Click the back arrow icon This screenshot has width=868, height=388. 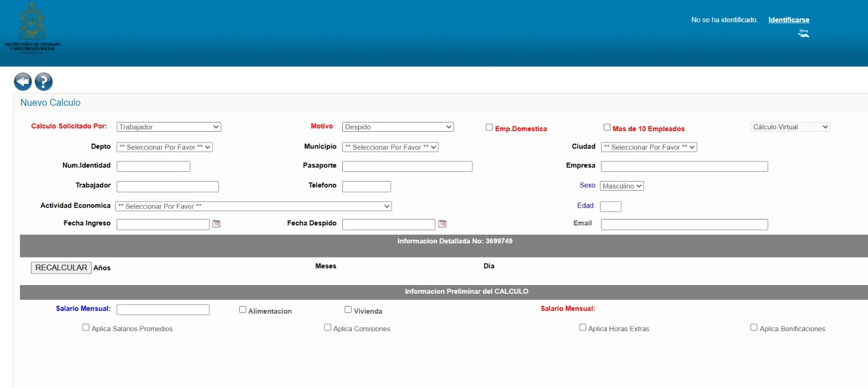(x=23, y=82)
